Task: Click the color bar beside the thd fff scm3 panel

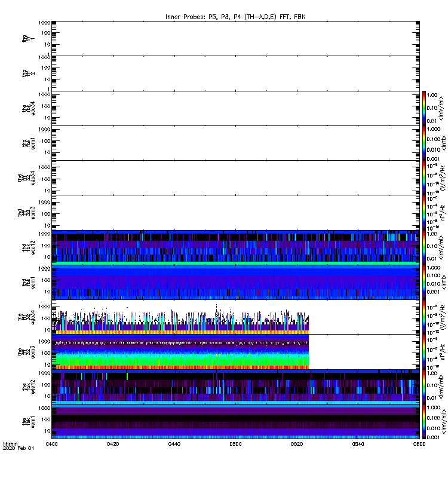Action: coord(424,213)
